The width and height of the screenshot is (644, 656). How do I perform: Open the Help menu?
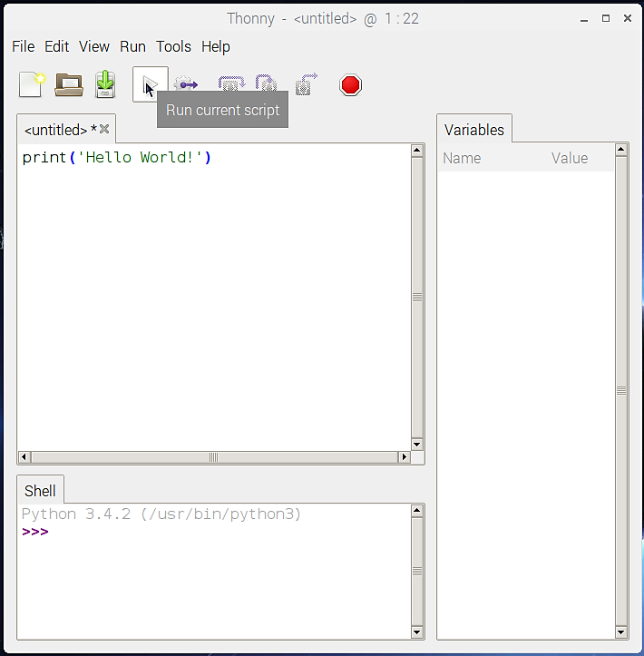click(x=215, y=46)
